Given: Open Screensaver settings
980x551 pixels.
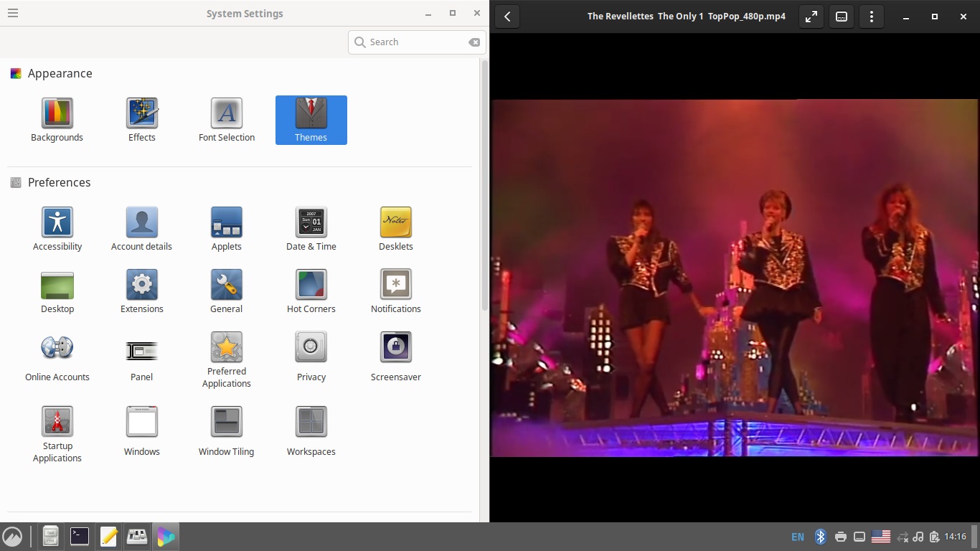Looking at the screenshot, I should (x=396, y=357).
